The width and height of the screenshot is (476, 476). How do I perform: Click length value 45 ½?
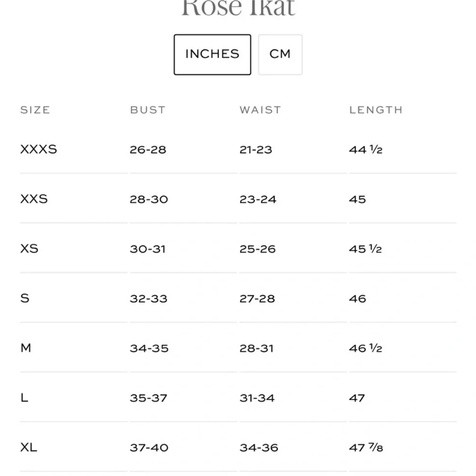(x=365, y=249)
